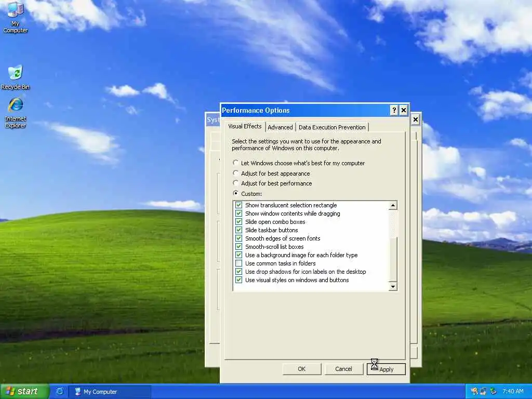Click the Internet Explorer quick launch icon
The image size is (532, 399).
coord(59,391)
